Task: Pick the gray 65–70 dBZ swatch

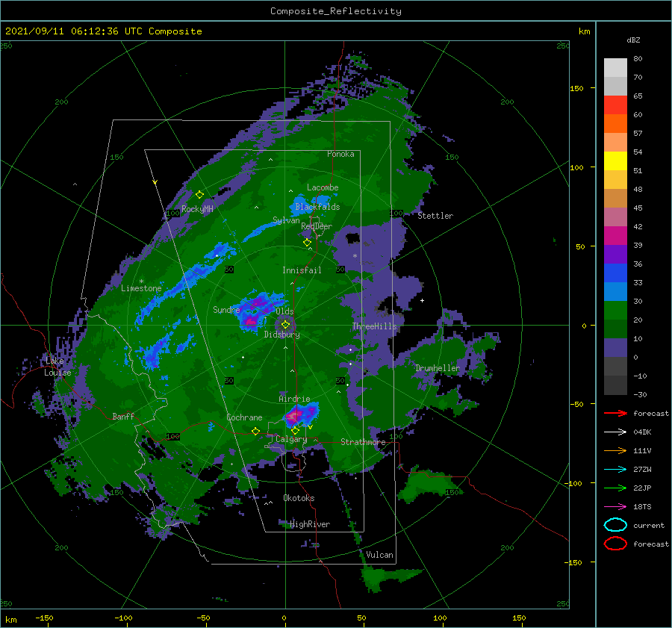Action: tap(615, 86)
